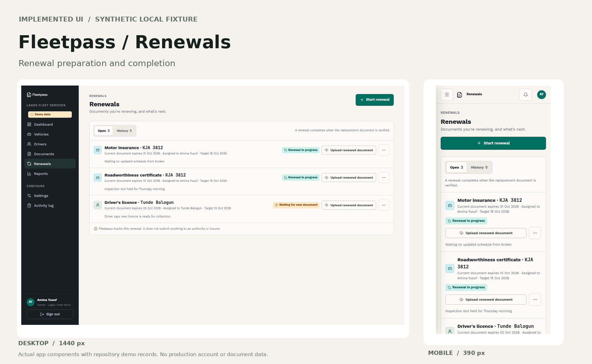This screenshot has width=592, height=364.
Task: Click the Fleetpass logo in desktop sidebar
Action: (x=37, y=95)
